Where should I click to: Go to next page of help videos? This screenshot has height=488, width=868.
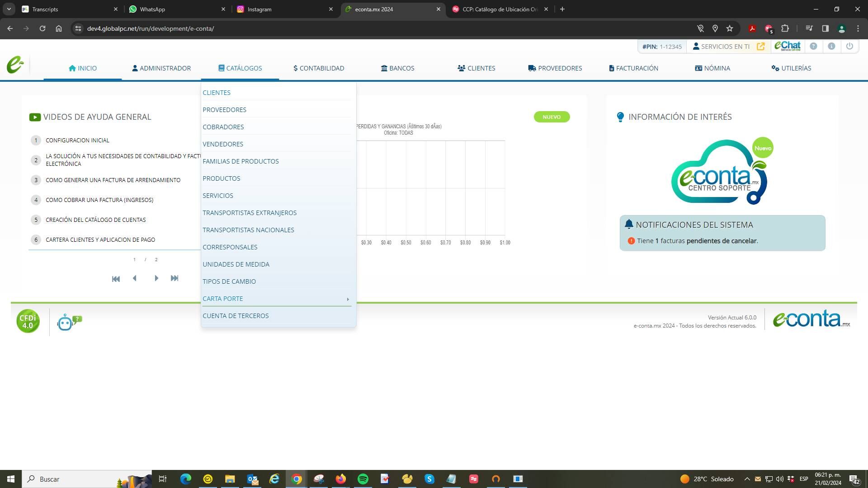click(x=156, y=278)
